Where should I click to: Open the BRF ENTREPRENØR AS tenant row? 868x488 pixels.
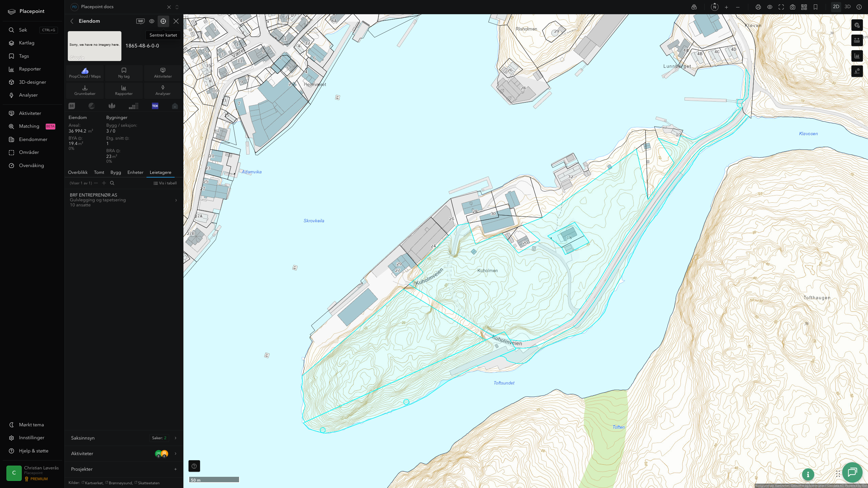pyautogui.click(x=124, y=200)
